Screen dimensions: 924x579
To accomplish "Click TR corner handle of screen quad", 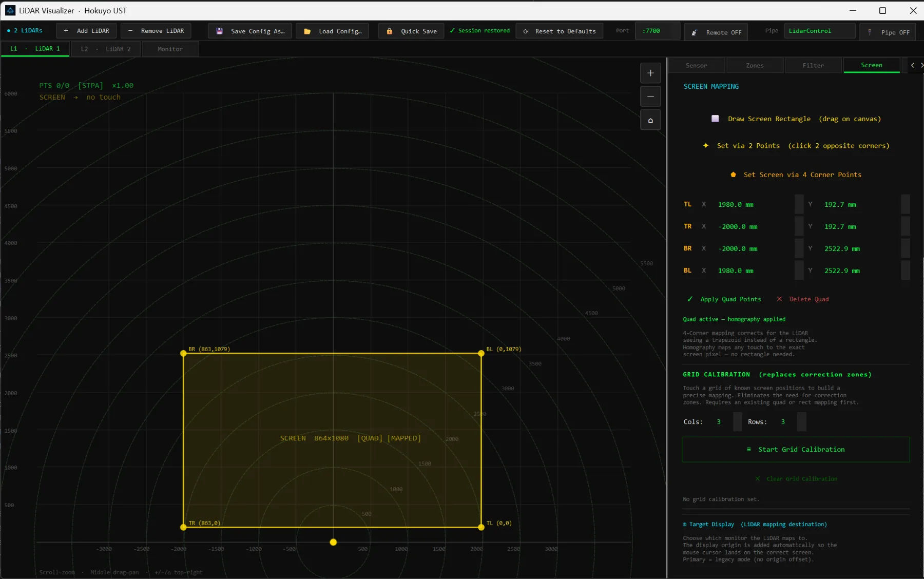I will click(x=183, y=527).
